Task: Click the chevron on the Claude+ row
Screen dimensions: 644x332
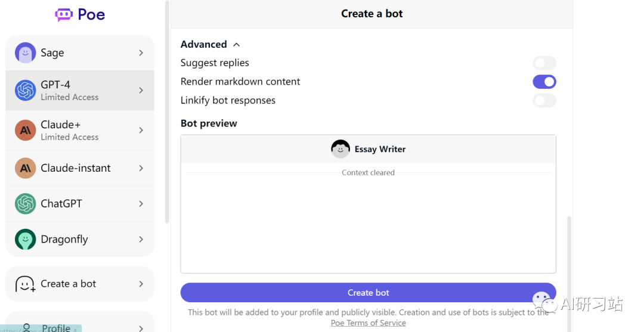Action: [x=141, y=130]
